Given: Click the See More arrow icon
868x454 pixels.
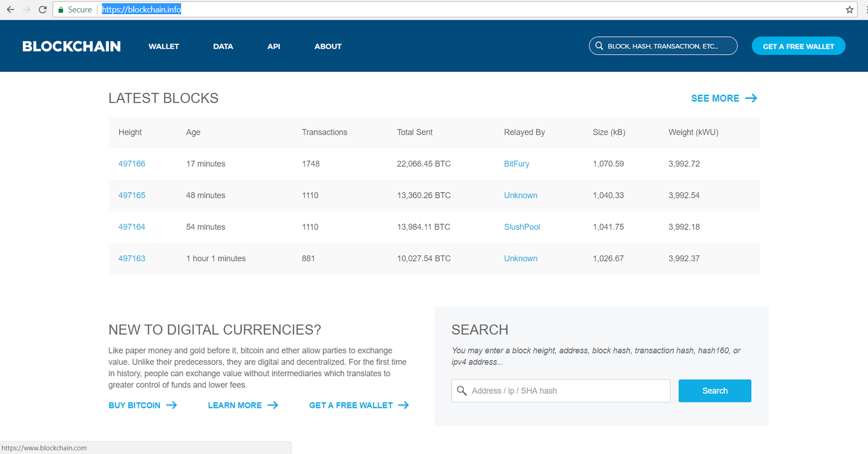Looking at the screenshot, I should tap(751, 98).
